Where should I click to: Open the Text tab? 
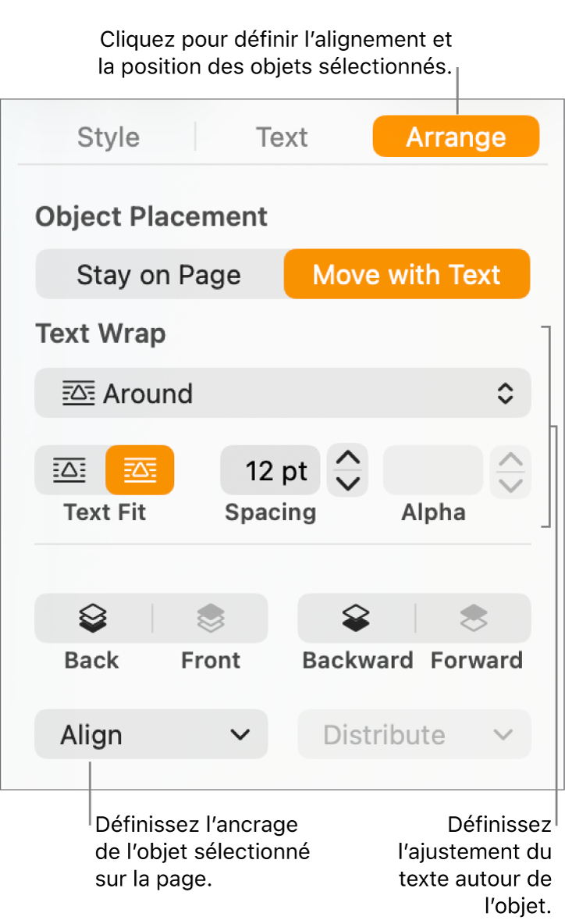tap(282, 137)
